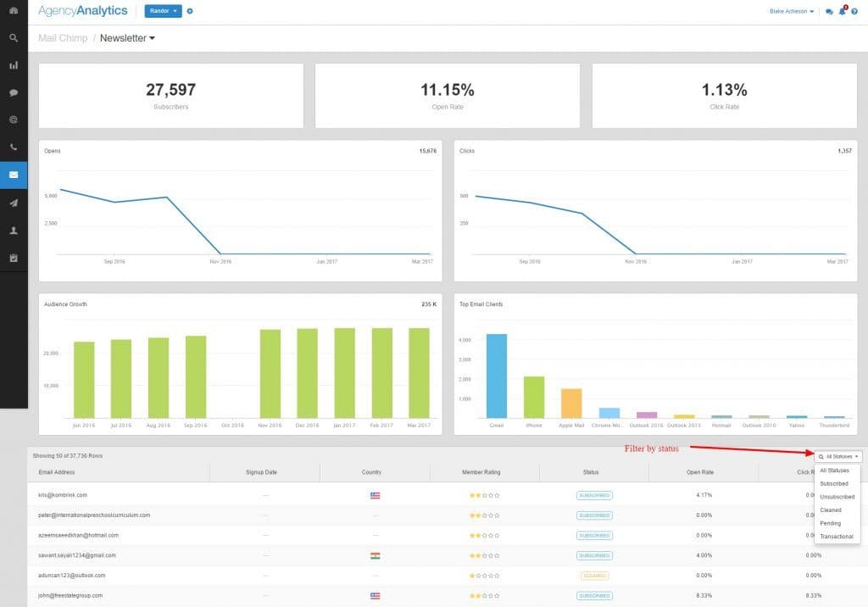Open the paper plane sidebar icon
868x607 pixels.
[x=14, y=203]
